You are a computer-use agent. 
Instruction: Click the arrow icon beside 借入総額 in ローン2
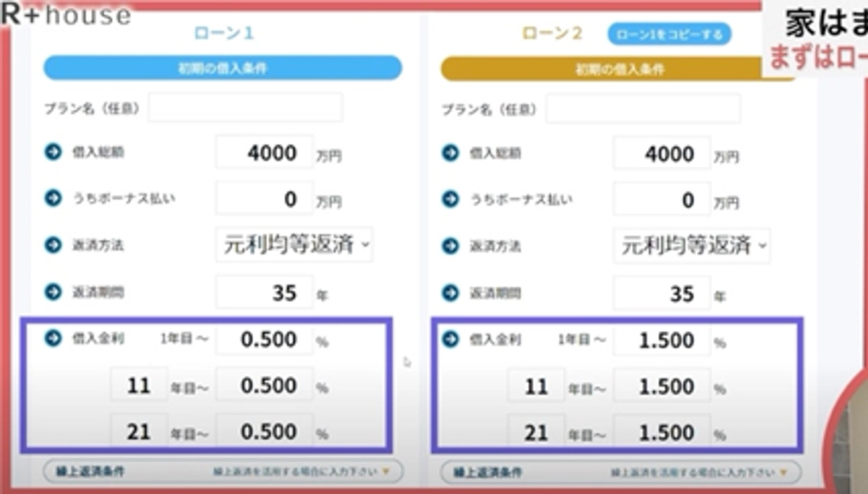451,153
